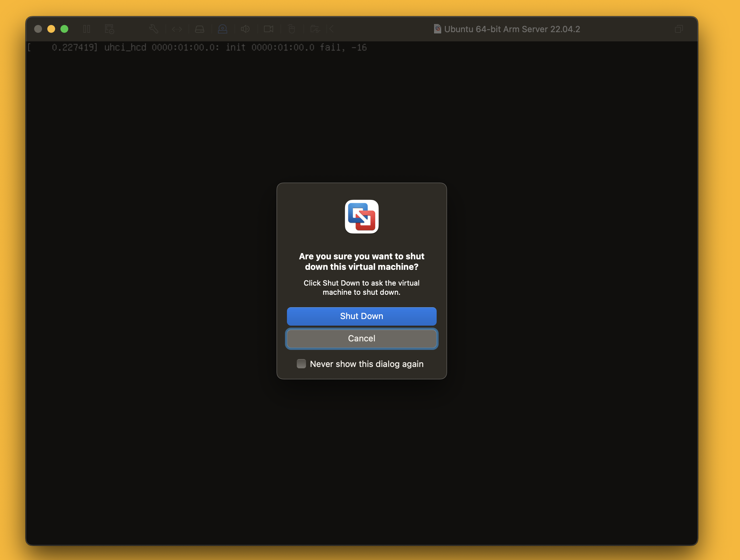Click the sound speaker icon
740x560 pixels.
[245, 29]
